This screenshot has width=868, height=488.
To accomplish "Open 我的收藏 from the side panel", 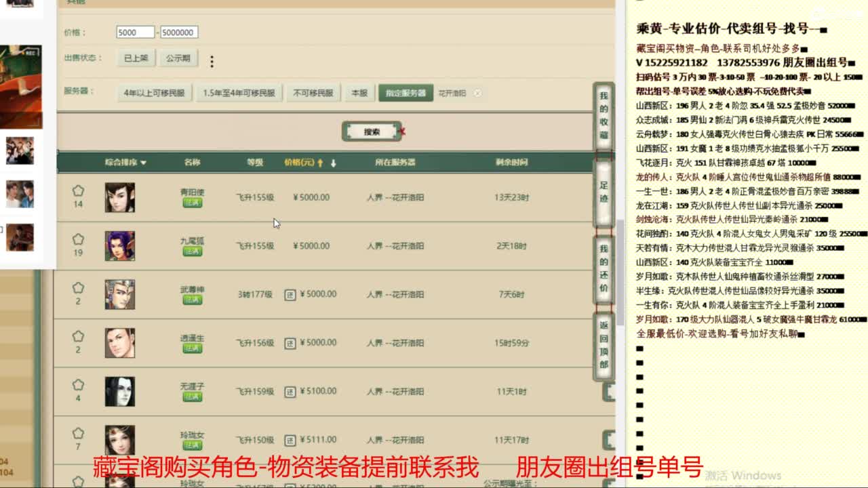I will [x=604, y=116].
